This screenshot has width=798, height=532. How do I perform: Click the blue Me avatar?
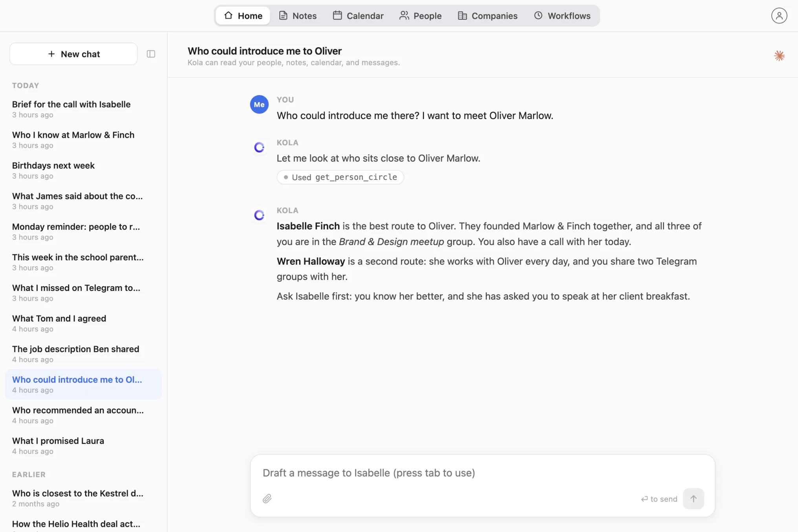pyautogui.click(x=259, y=104)
